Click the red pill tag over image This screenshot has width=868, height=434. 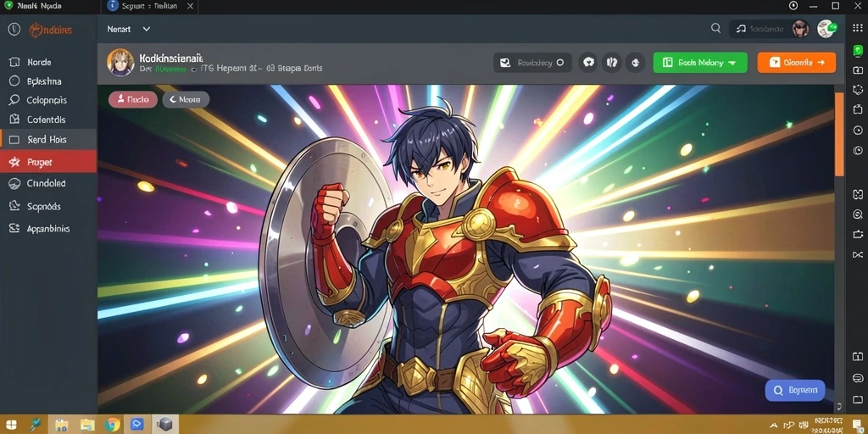click(x=133, y=100)
